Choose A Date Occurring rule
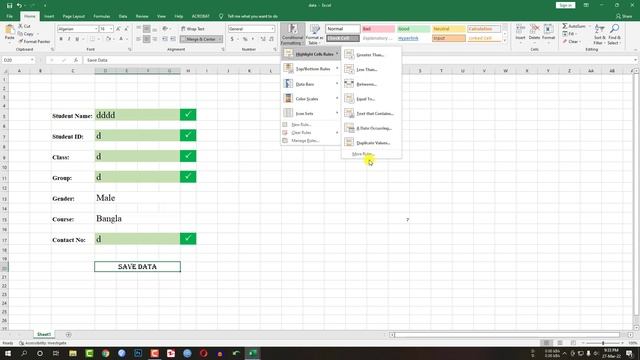Viewport: 640px width, 360px height. 371,128
